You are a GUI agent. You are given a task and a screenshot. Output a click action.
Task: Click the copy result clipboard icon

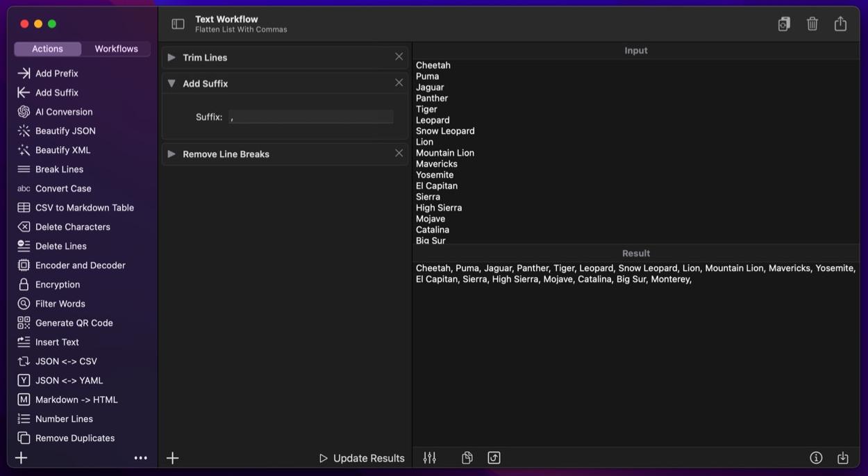467,458
